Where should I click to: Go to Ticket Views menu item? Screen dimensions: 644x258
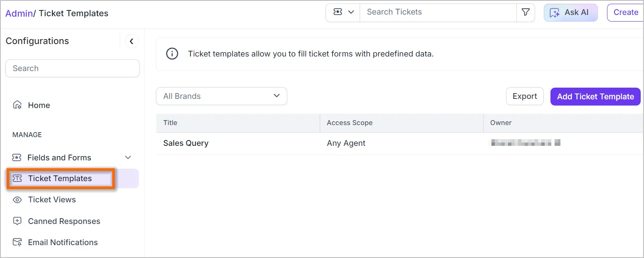click(52, 200)
